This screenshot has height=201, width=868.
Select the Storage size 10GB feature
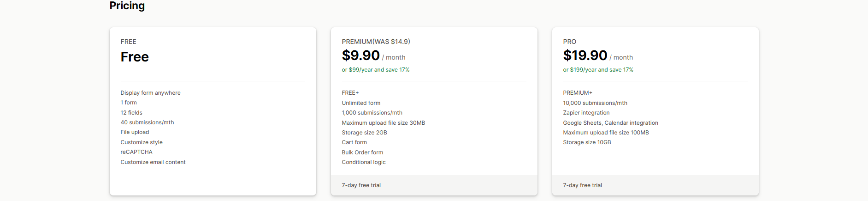tap(587, 142)
